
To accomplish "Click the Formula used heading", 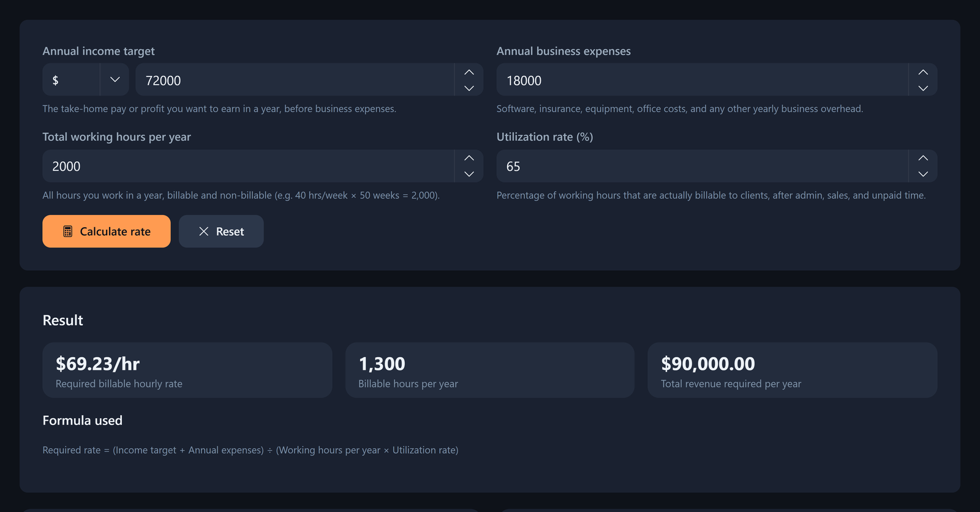I will pos(83,421).
